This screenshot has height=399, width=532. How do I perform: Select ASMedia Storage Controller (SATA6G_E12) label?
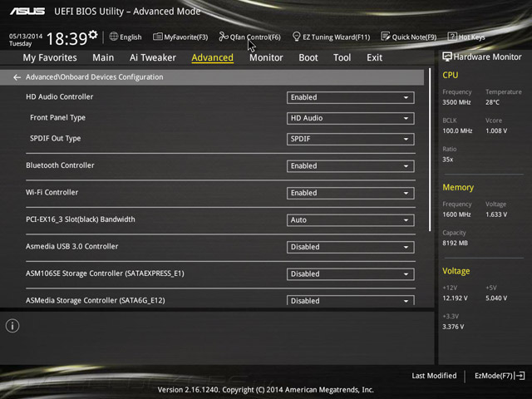tap(96, 300)
